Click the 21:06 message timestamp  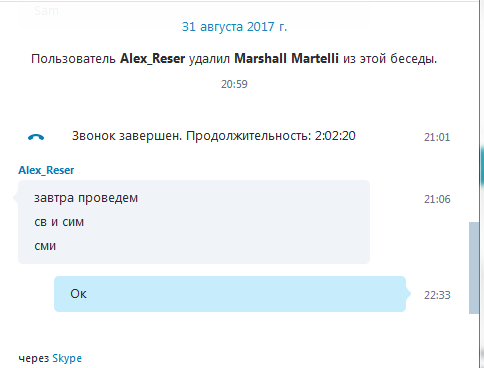click(x=437, y=199)
